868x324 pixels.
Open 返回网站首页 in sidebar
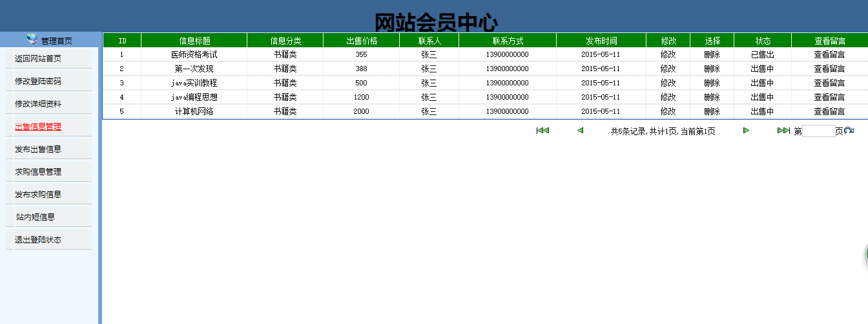[38, 59]
